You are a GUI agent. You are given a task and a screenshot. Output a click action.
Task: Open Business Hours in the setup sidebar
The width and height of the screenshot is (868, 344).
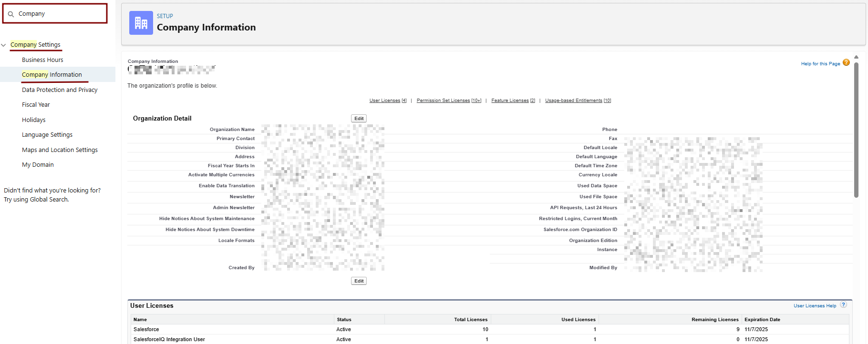click(x=42, y=60)
